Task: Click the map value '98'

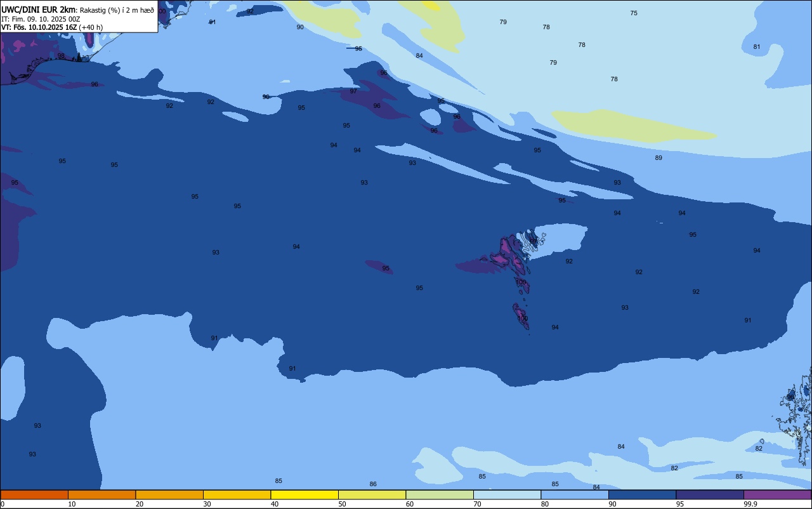Action: pyautogui.click(x=61, y=55)
